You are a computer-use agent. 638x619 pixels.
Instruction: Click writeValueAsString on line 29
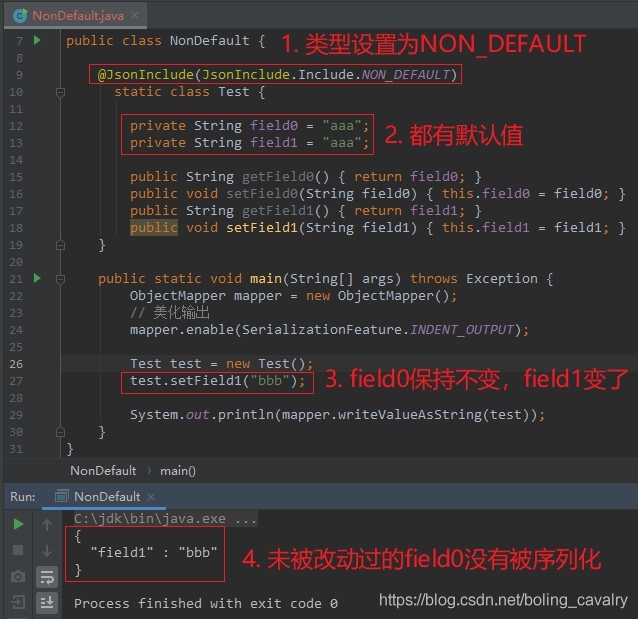410,415
